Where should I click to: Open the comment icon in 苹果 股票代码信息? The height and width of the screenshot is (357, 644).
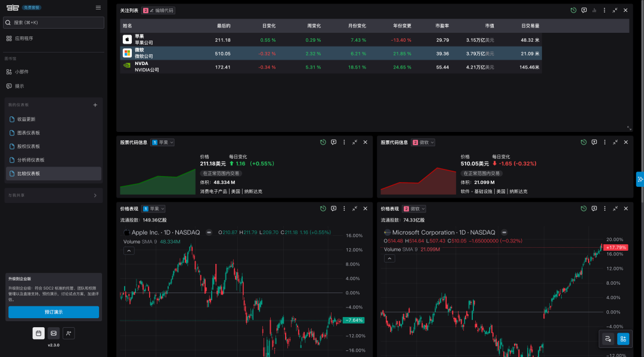[x=333, y=142]
